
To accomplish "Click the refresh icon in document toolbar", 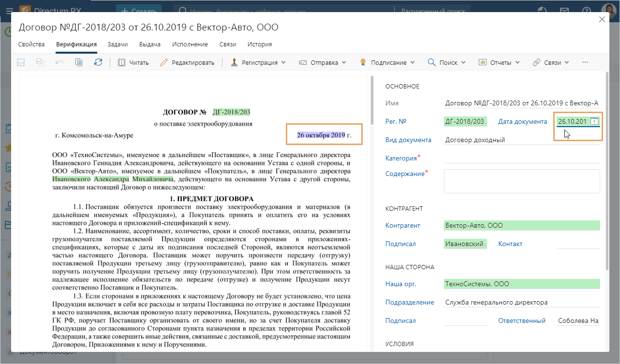I will coord(98,62).
